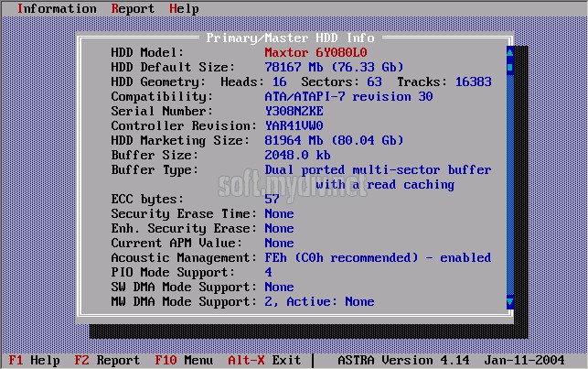Image resolution: width=588 pixels, height=369 pixels.
Task: Click the Security Erase Time label
Action: 184,213
